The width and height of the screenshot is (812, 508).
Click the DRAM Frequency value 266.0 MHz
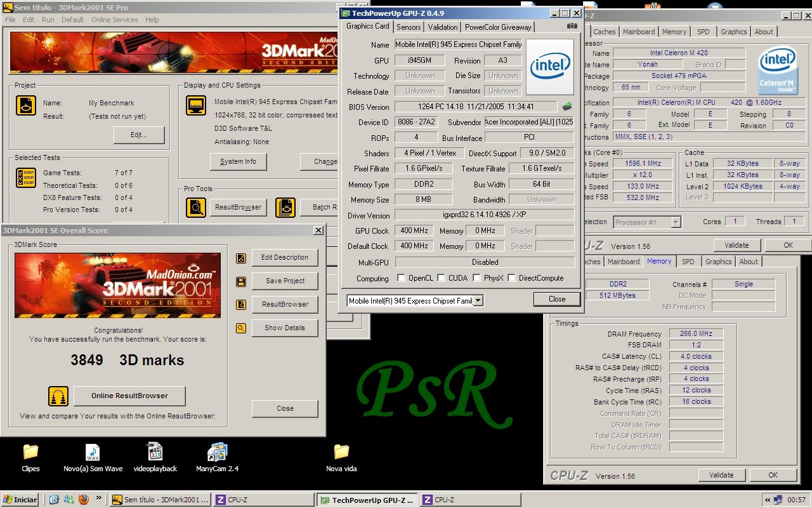pos(696,333)
